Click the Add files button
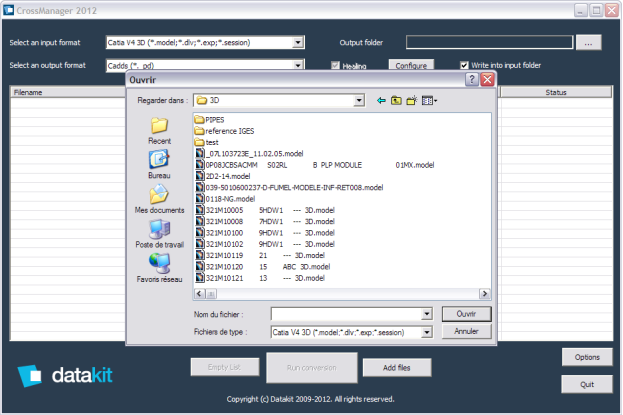The image size is (623, 415). click(x=397, y=368)
